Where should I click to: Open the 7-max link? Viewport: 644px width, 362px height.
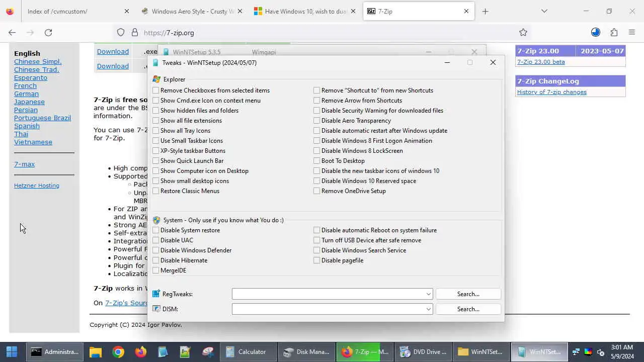(x=24, y=164)
